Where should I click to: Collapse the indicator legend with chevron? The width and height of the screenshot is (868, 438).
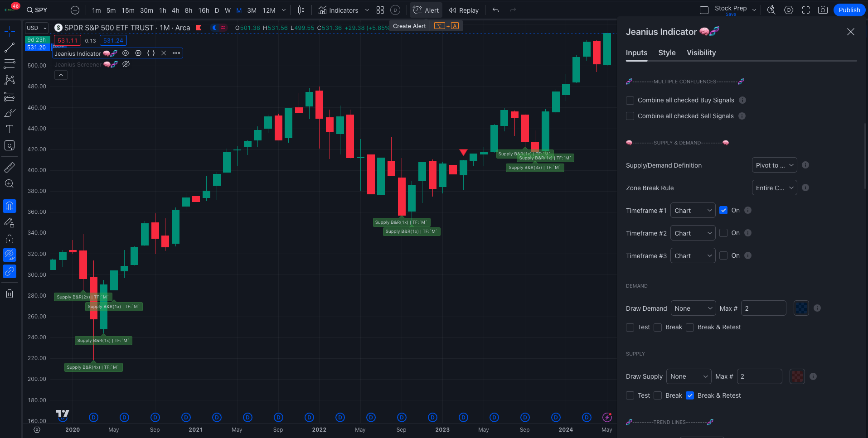(x=61, y=75)
